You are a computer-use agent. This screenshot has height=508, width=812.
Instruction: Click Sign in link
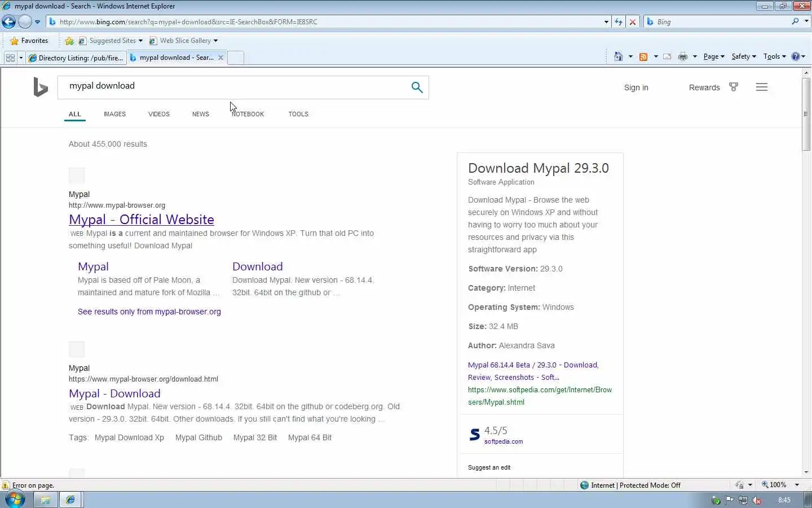[636, 87]
